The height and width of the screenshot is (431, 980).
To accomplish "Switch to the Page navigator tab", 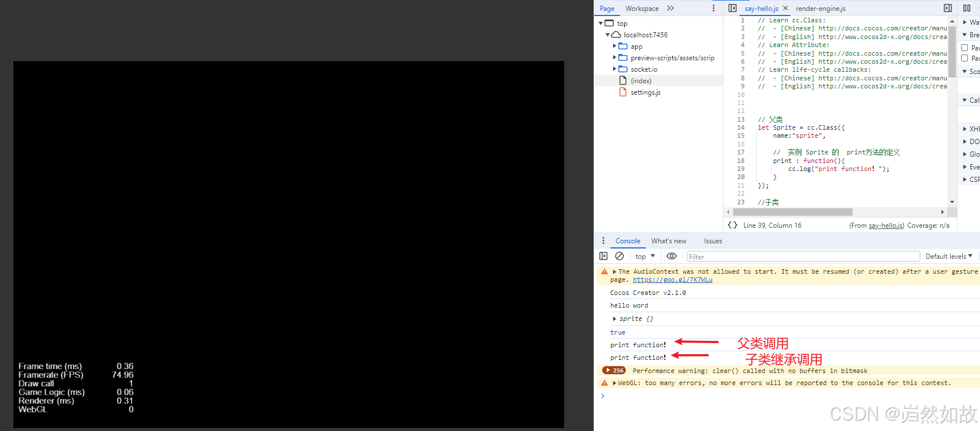I will [x=607, y=8].
